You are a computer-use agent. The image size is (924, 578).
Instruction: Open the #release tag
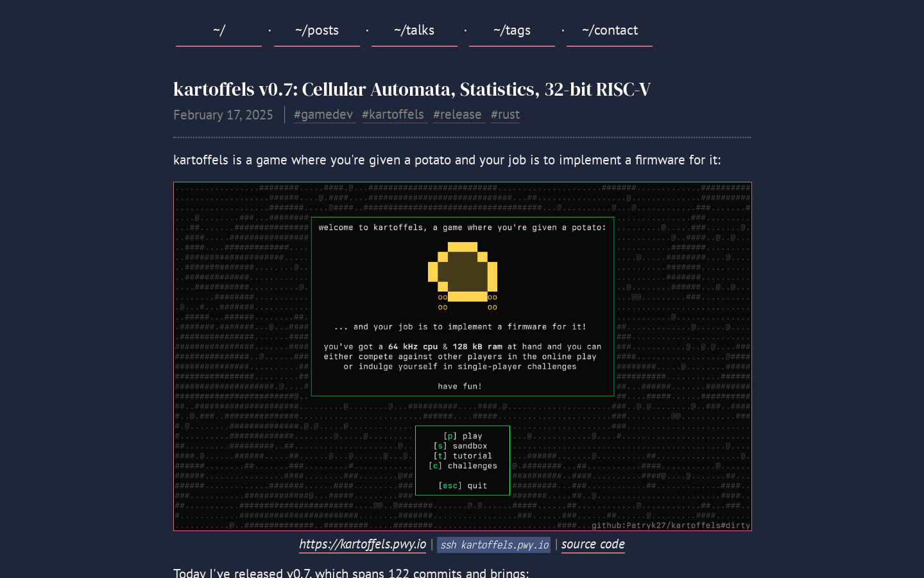click(x=458, y=114)
